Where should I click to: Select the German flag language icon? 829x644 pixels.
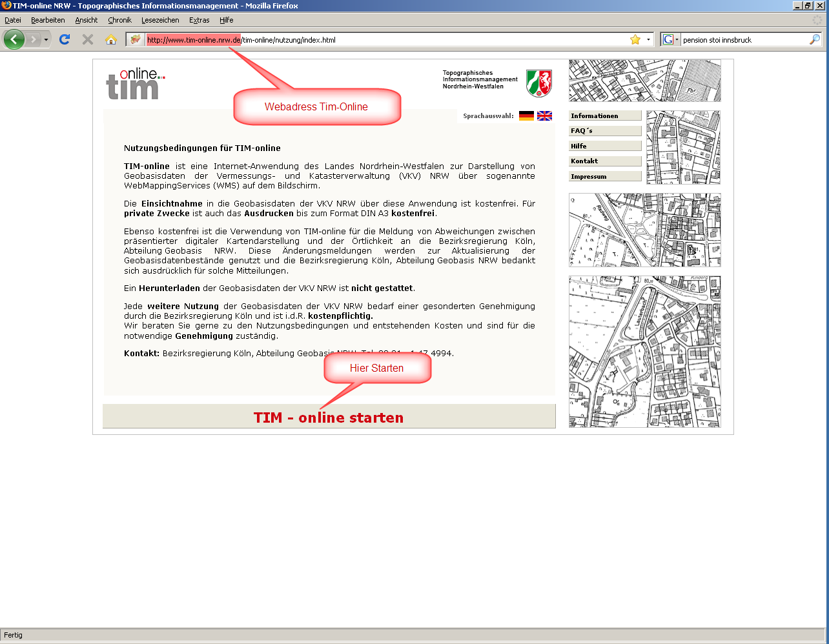[526, 116]
